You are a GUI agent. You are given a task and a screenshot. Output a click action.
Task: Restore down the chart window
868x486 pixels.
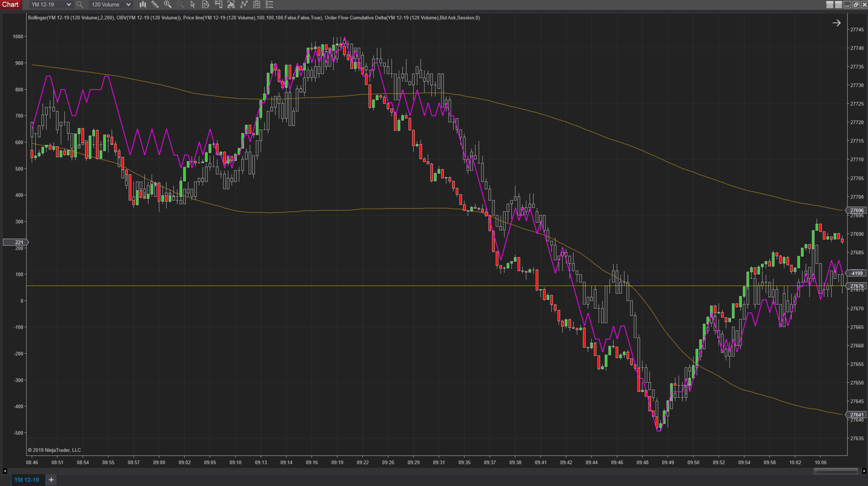pyautogui.click(x=856, y=5)
